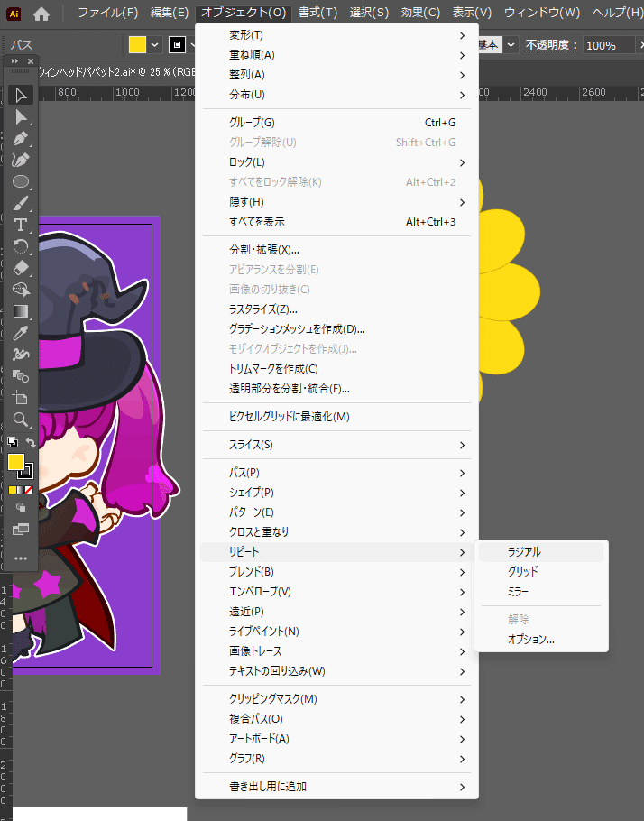644x821 pixels.
Task: Choose トリムマークを作成(C) item
Action: [x=336, y=369]
